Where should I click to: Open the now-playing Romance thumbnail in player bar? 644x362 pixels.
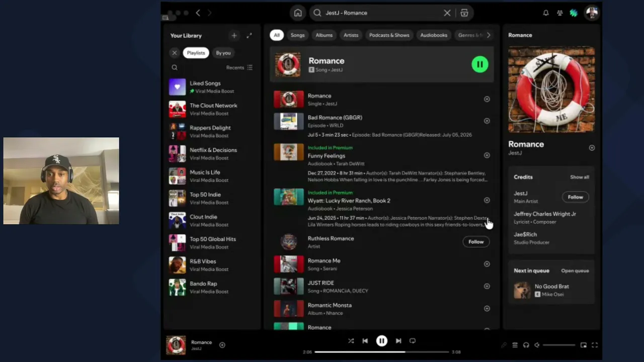[x=176, y=345]
